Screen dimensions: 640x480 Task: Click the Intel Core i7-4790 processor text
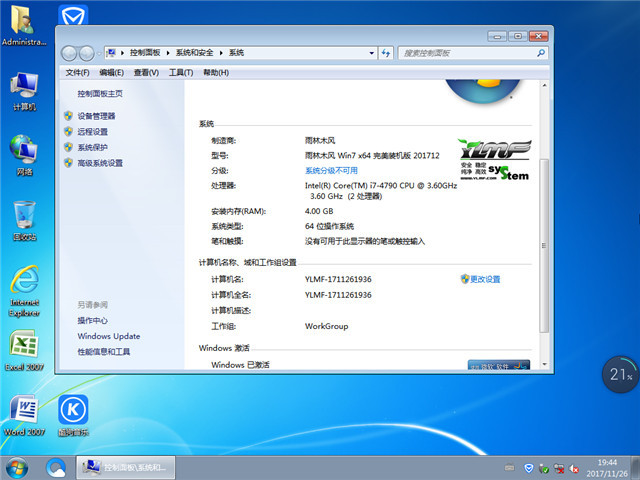coord(381,191)
